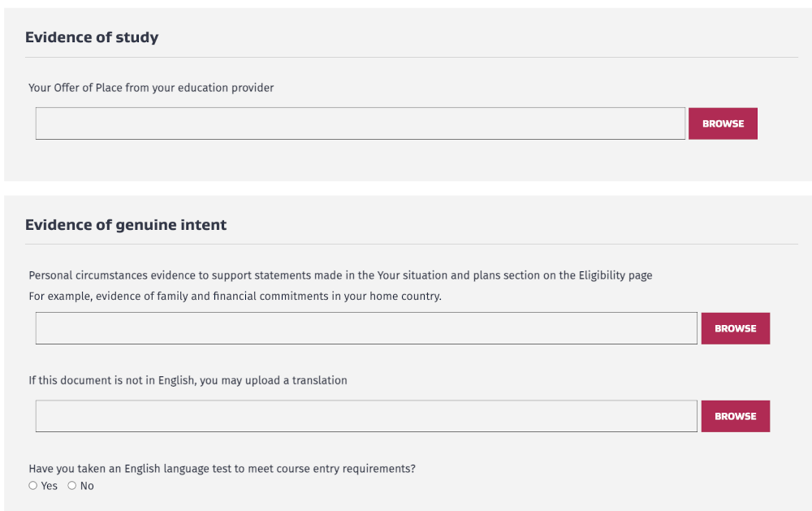Browse for a translation document
This screenshot has width=812, height=511.
tap(735, 416)
